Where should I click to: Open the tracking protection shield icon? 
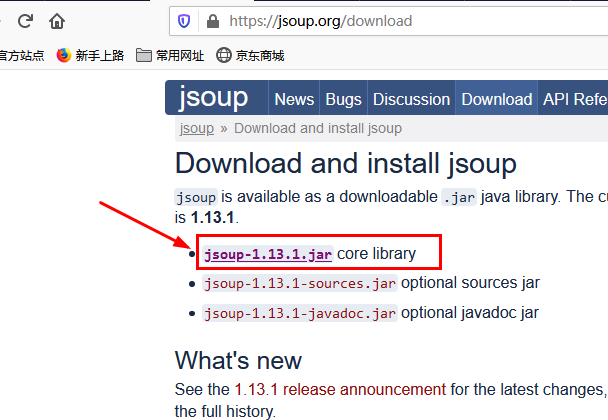click(x=184, y=21)
